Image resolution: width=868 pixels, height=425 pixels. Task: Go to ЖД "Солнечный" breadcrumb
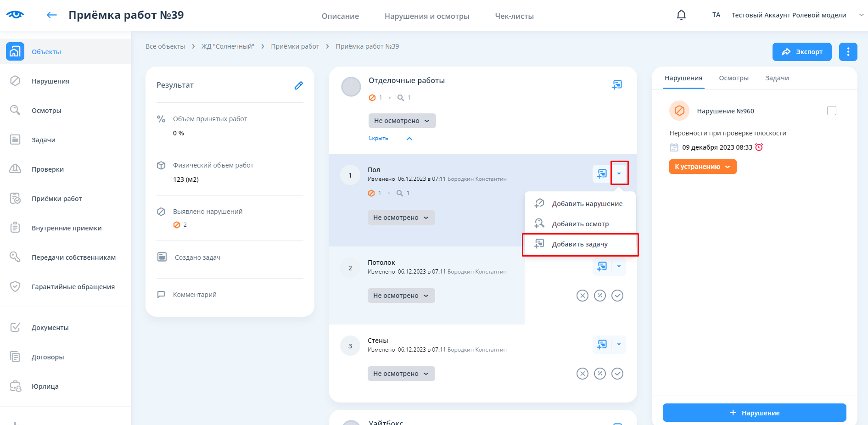[228, 46]
